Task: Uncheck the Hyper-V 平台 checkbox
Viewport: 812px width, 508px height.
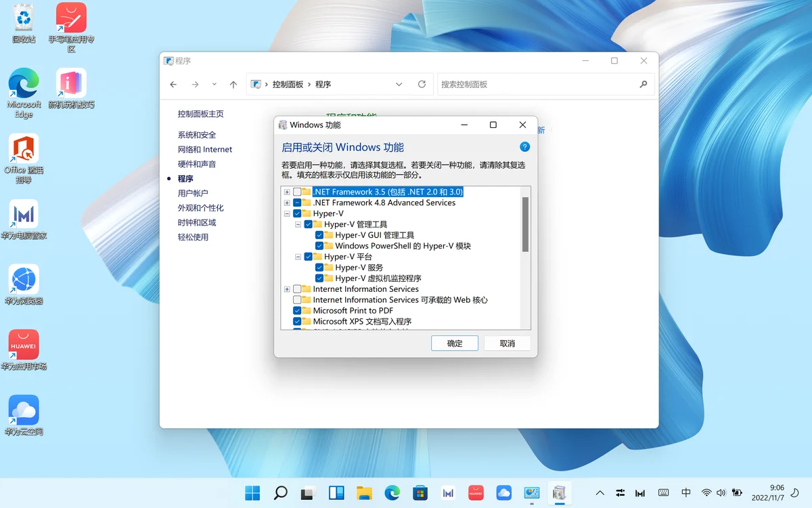Action: tap(309, 257)
